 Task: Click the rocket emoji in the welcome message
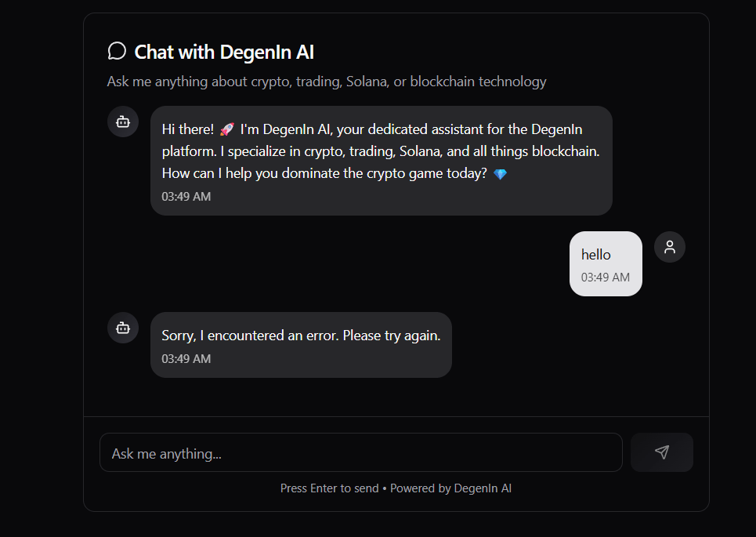point(227,129)
